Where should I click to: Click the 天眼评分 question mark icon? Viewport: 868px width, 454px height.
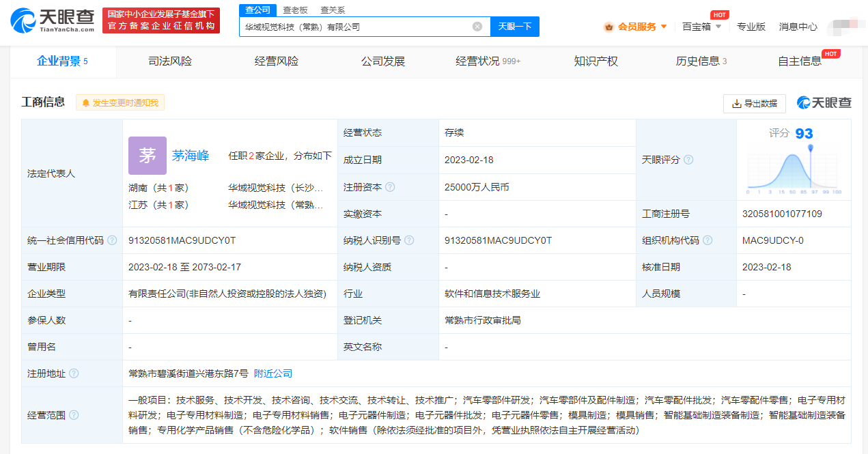688,159
